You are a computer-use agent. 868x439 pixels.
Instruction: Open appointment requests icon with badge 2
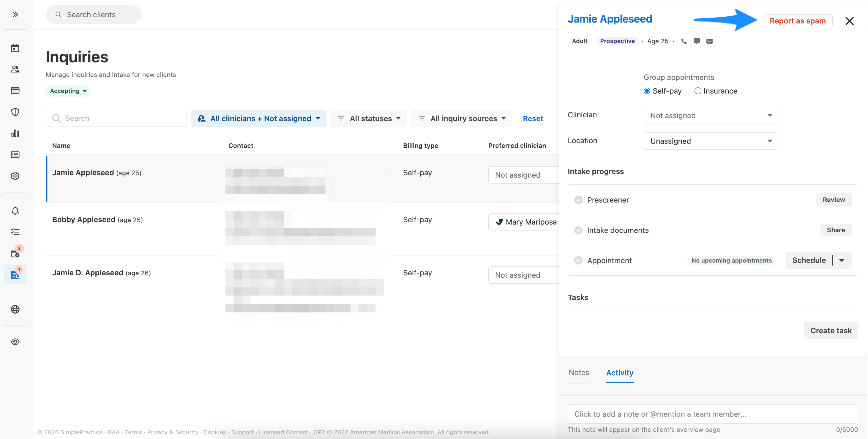(x=15, y=253)
